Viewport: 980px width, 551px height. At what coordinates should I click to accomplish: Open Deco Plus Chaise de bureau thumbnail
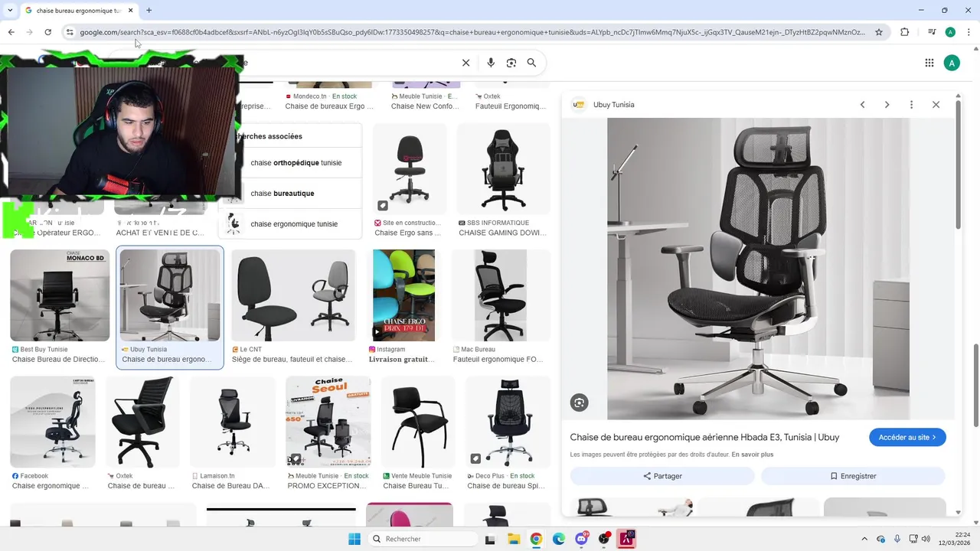pyautogui.click(x=508, y=422)
